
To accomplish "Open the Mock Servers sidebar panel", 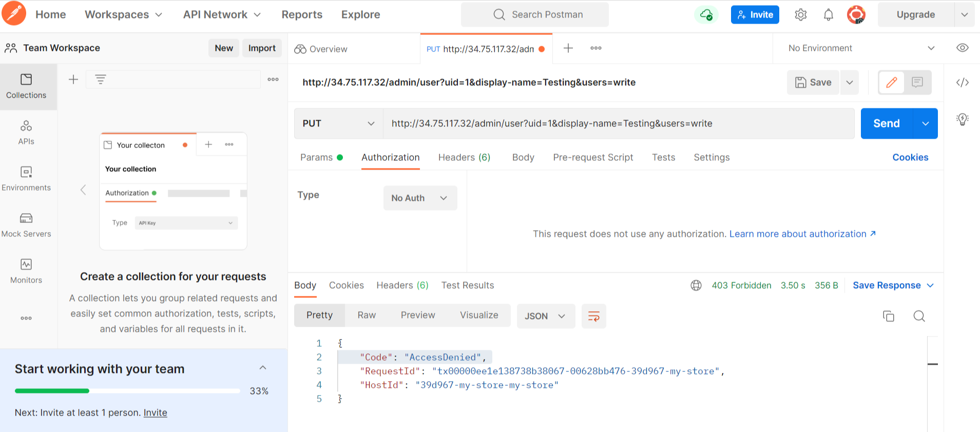I will (x=26, y=225).
